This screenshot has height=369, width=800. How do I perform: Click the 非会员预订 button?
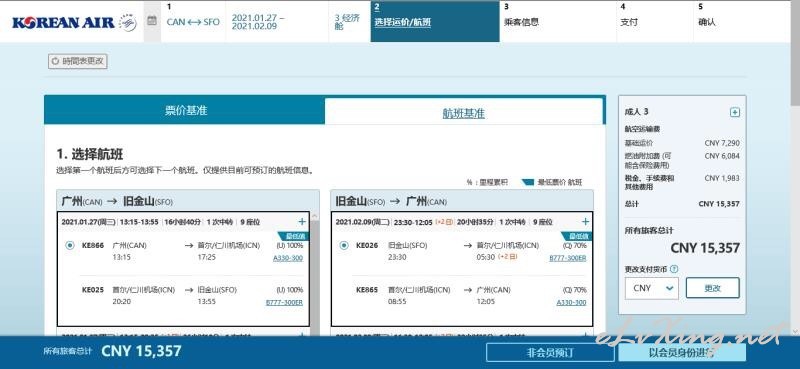point(550,353)
